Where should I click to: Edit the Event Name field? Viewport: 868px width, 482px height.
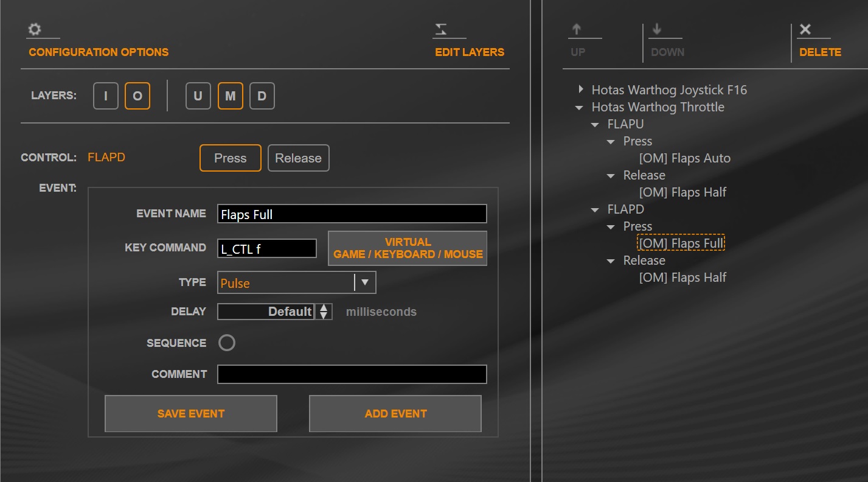[352, 214]
